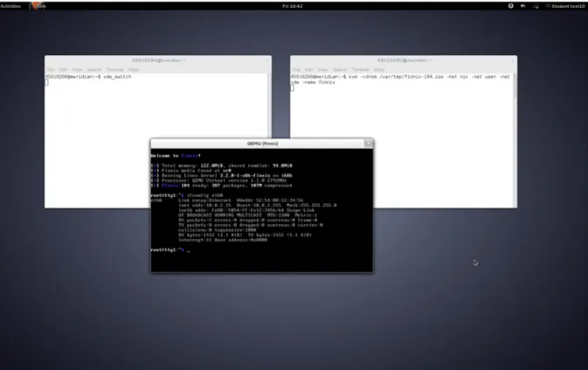This screenshot has width=588, height=370.
Task: Open Terminal menu in the kvm terminal window
Action: coord(360,69)
